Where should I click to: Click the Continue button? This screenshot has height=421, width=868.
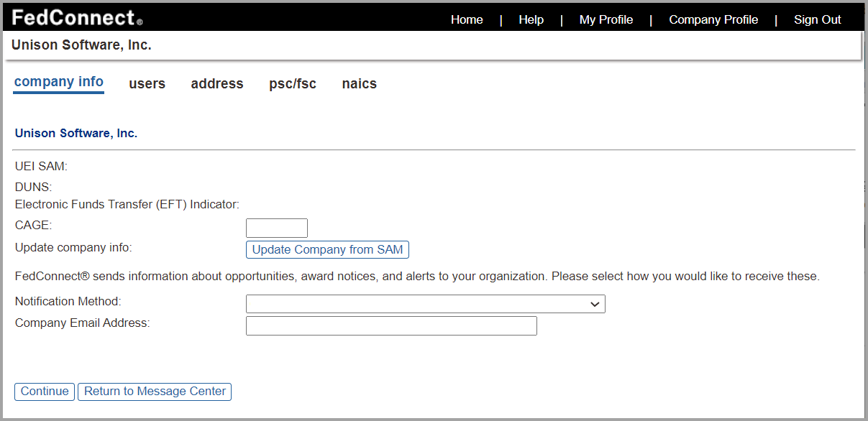point(45,392)
